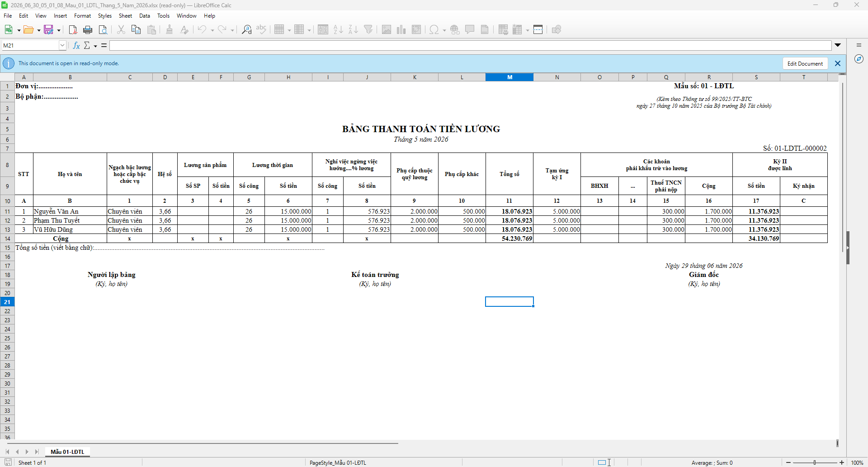Screen dimensions: 868x467
Task: Select the Mẫu 01-LĐTL sheet tab
Action: (67, 452)
